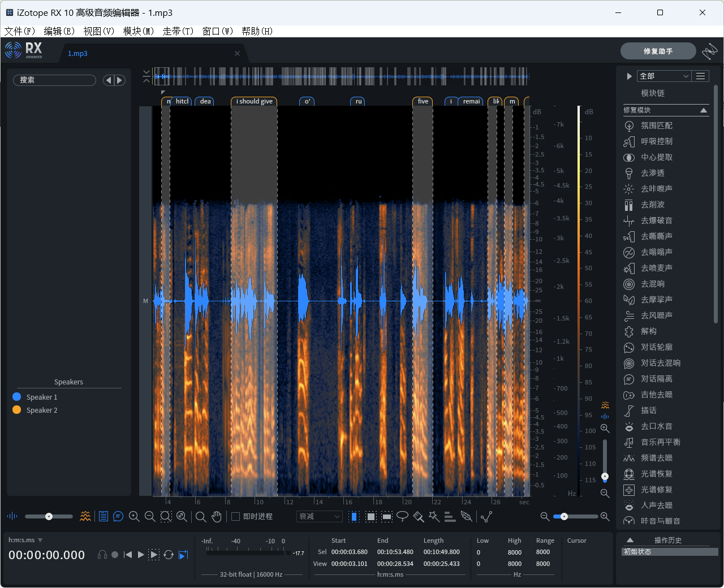The width and height of the screenshot is (724, 588).
Task: Open the 去咔嚓声 module
Action: pyautogui.click(x=656, y=189)
